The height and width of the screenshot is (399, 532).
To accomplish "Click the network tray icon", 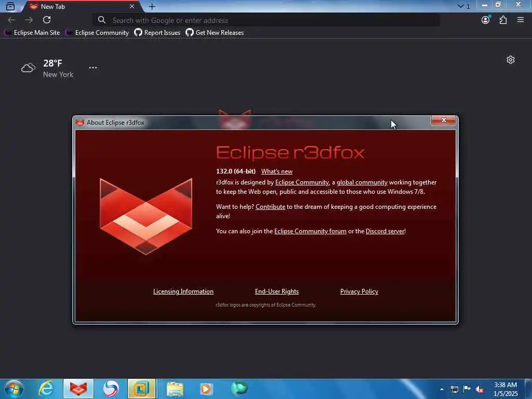I will point(454,389).
